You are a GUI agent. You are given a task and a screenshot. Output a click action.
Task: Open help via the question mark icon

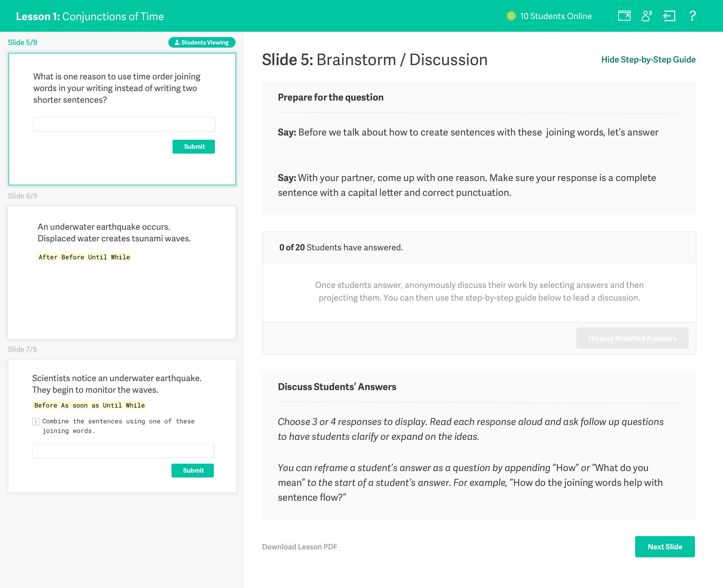coord(692,16)
